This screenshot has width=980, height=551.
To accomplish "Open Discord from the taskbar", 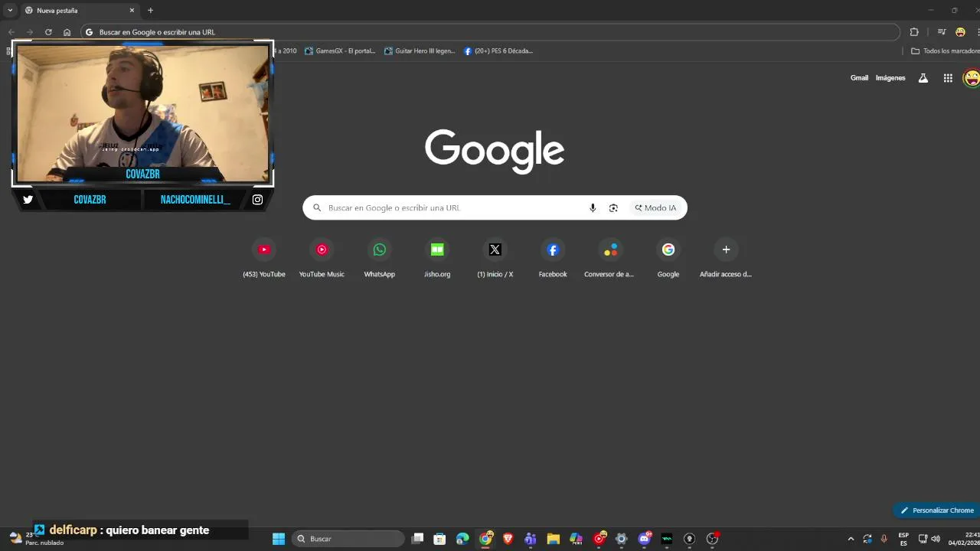I will [x=644, y=539].
